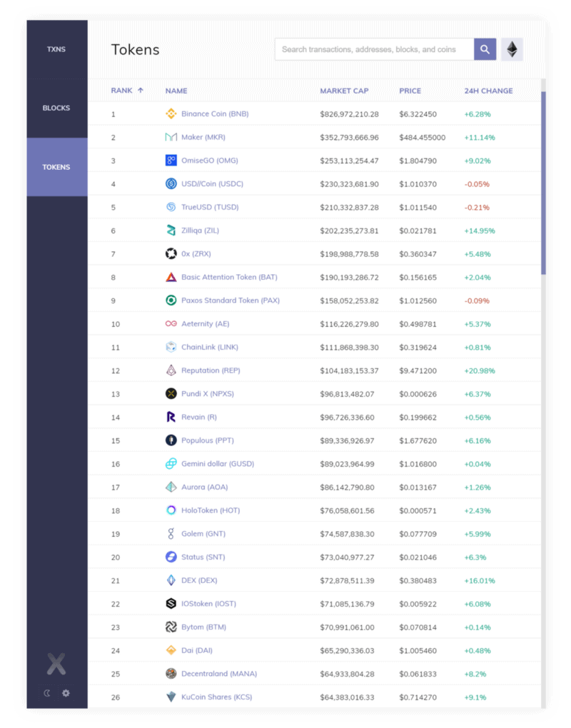Click the Aeternity infinity icon
The image size is (571, 728).
coord(171,323)
